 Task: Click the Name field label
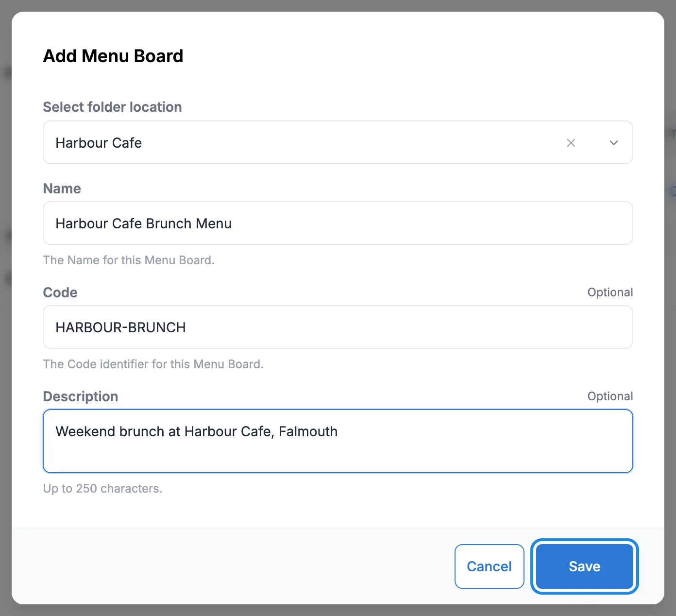pyautogui.click(x=62, y=188)
